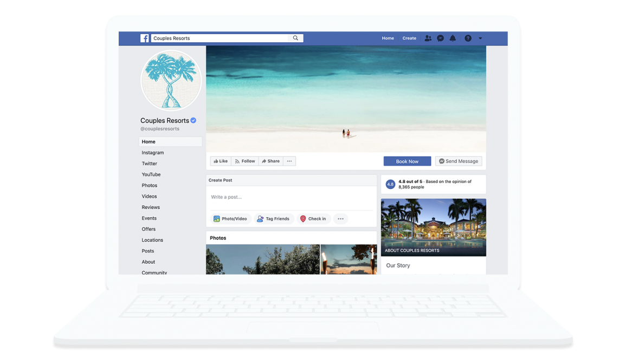Screen dimensions: 626x364
Task: Open the YouTube sidebar tab
Action: pyautogui.click(x=151, y=174)
